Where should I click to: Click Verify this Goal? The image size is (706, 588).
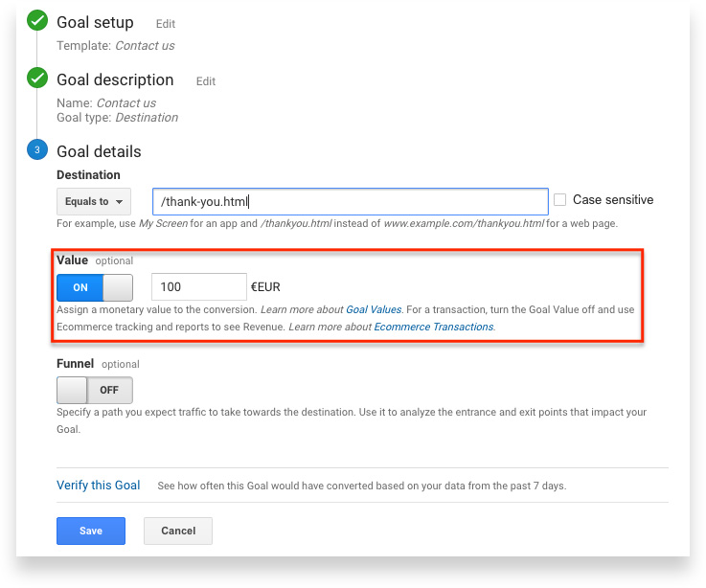click(x=98, y=485)
